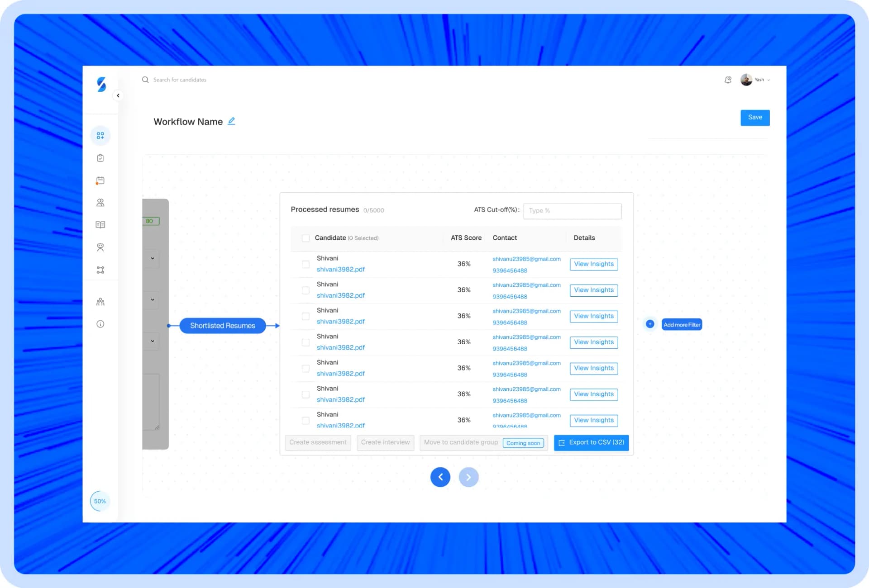Viewport: 869px width, 588px height.
Task: Select the workflow builder grid icon
Action: pos(100,135)
